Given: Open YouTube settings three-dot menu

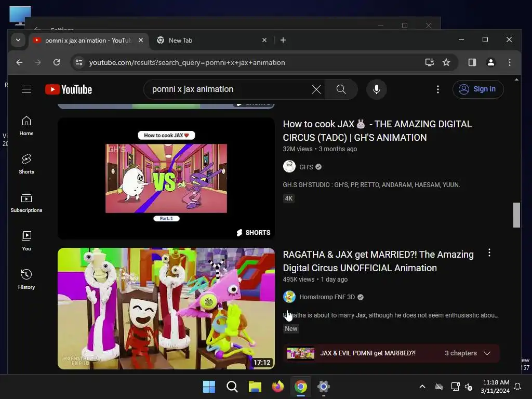Looking at the screenshot, I should pyautogui.click(x=437, y=89).
